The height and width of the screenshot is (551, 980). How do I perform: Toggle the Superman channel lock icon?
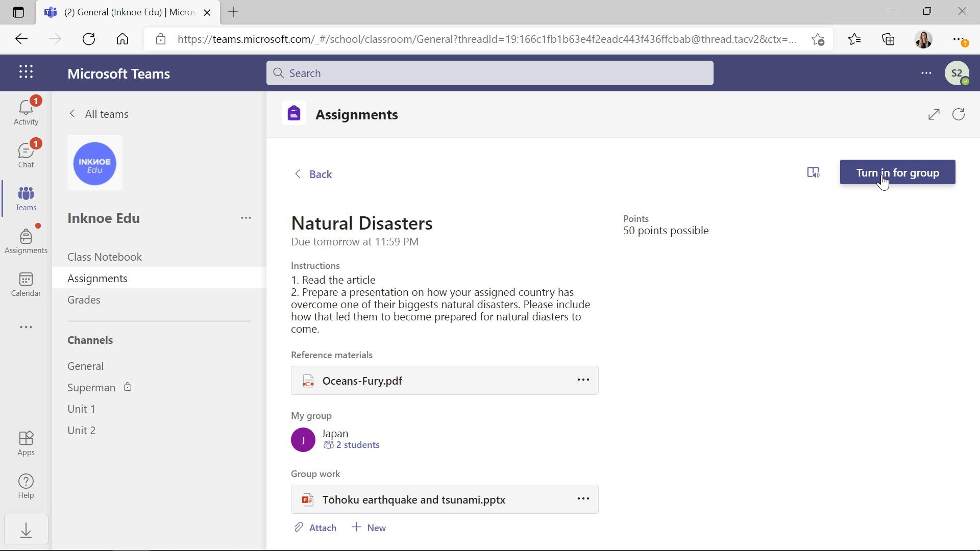pyautogui.click(x=128, y=386)
